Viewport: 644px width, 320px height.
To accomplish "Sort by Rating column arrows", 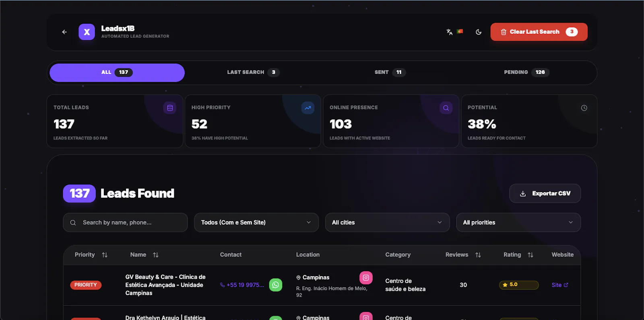I will click(530, 255).
